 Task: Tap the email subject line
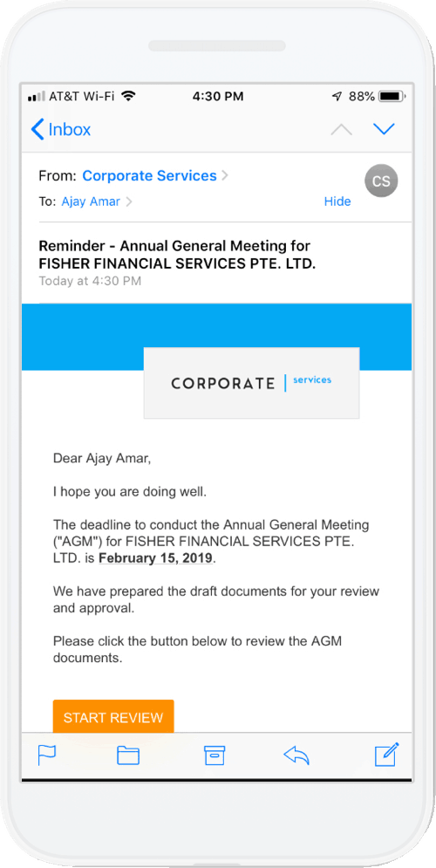click(177, 254)
